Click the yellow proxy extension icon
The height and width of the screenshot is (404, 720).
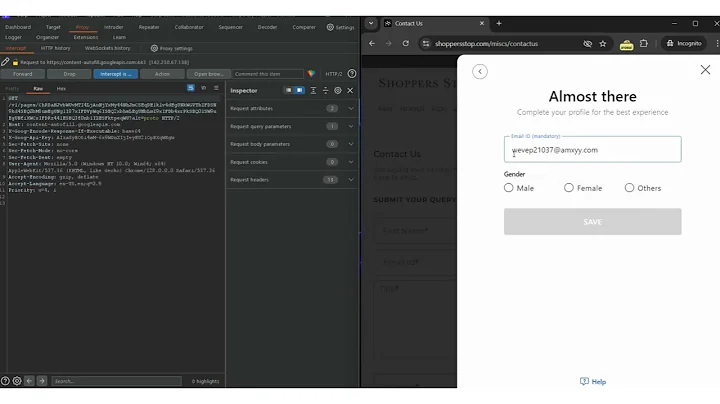click(626, 44)
